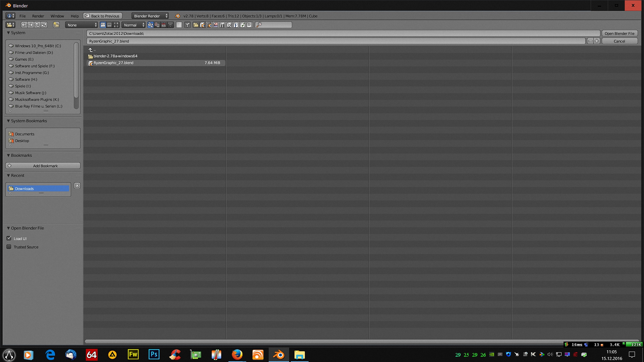Open the Render menu
This screenshot has width=644, height=362.
[38, 16]
